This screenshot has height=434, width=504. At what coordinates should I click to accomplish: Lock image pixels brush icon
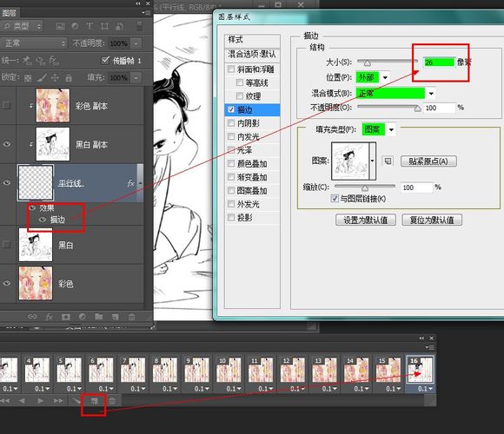coord(42,77)
